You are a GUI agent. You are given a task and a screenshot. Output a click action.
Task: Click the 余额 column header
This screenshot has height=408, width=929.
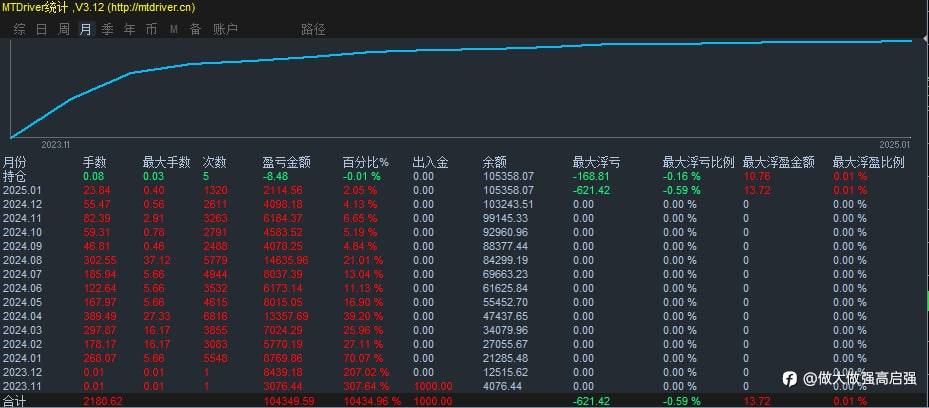(495, 162)
